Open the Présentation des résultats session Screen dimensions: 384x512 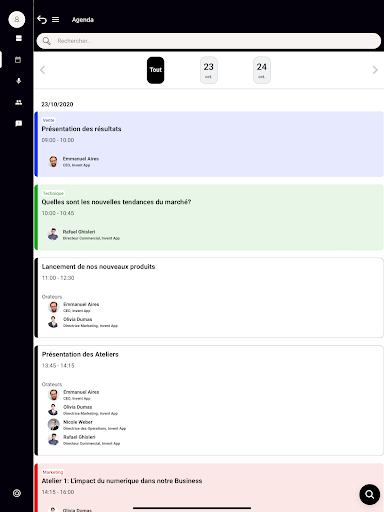[x=209, y=144]
